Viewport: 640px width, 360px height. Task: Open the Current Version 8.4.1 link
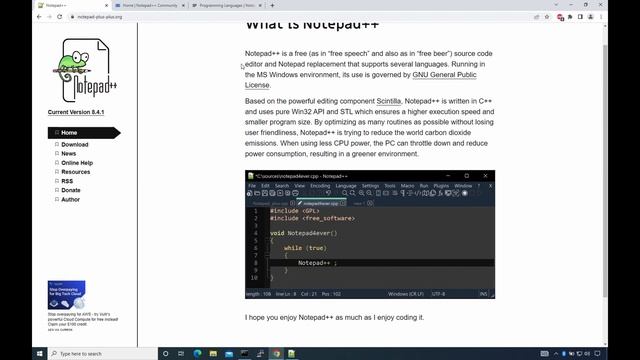coord(76,112)
